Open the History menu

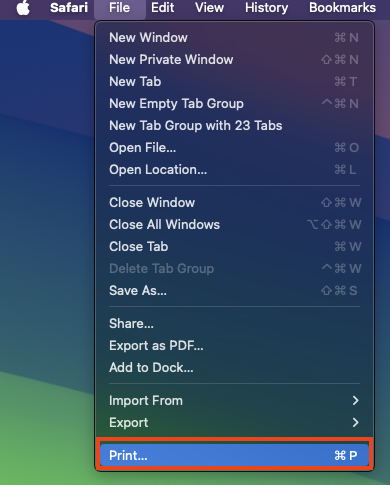(266, 8)
